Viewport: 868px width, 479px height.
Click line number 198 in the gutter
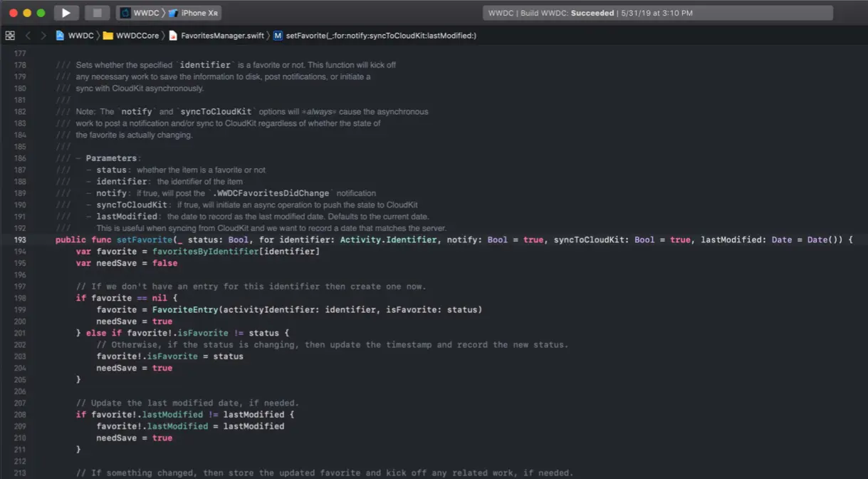pos(19,298)
